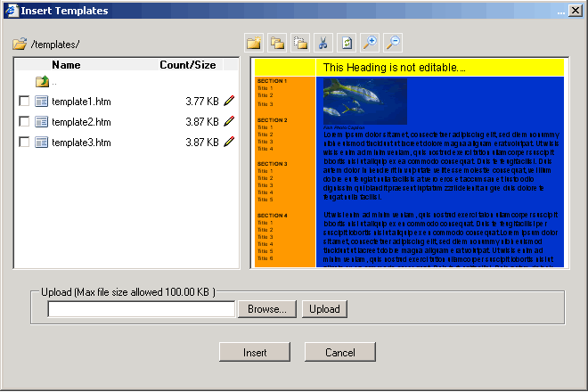Click SECTION 2 in the preview sidebar
The height and width of the screenshot is (392, 588).
click(x=272, y=120)
